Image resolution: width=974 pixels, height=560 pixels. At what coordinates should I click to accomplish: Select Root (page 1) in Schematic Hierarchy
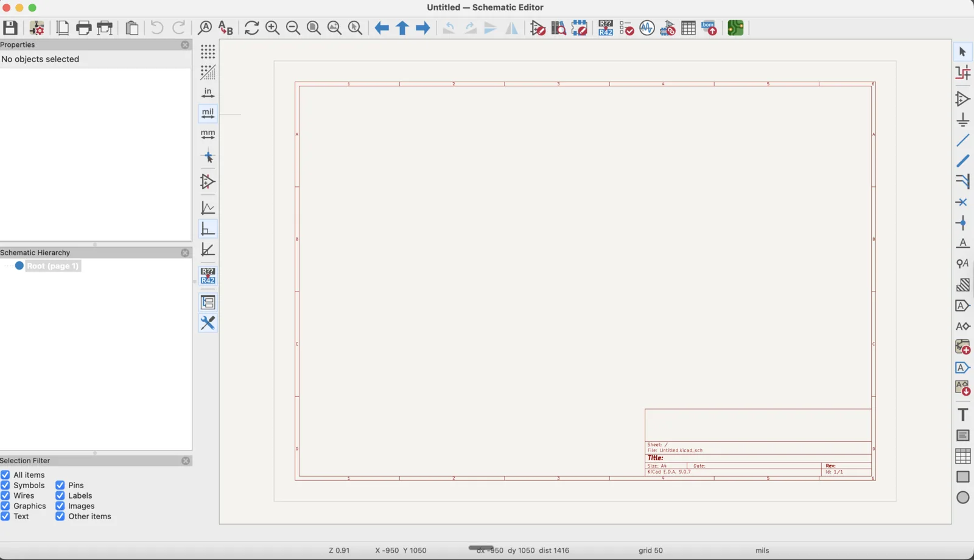point(52,266)
